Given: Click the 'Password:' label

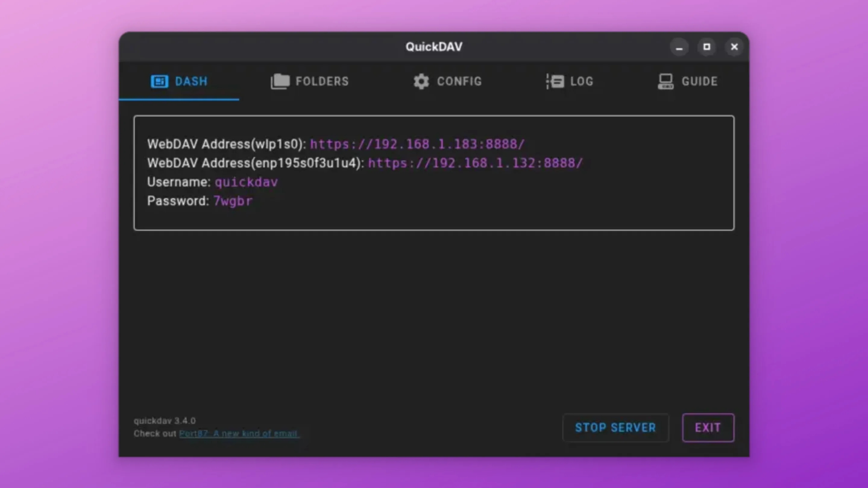Looking at the screenshot, I should [178, 201].
